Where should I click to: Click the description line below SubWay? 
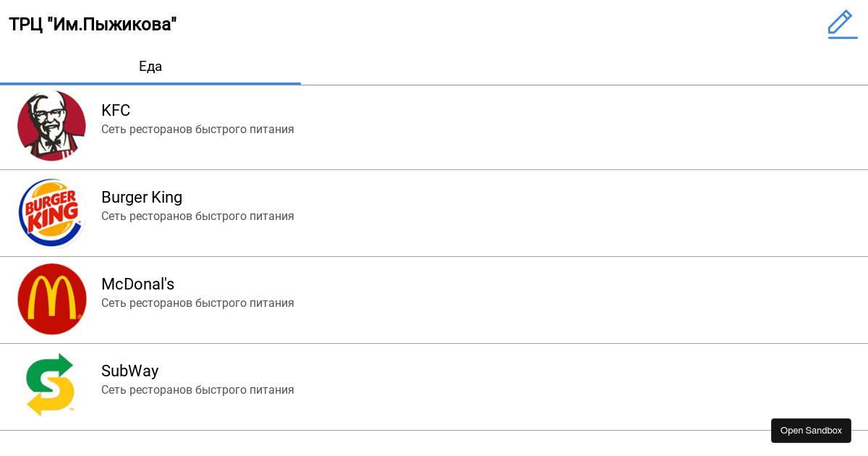pos(197,390)
